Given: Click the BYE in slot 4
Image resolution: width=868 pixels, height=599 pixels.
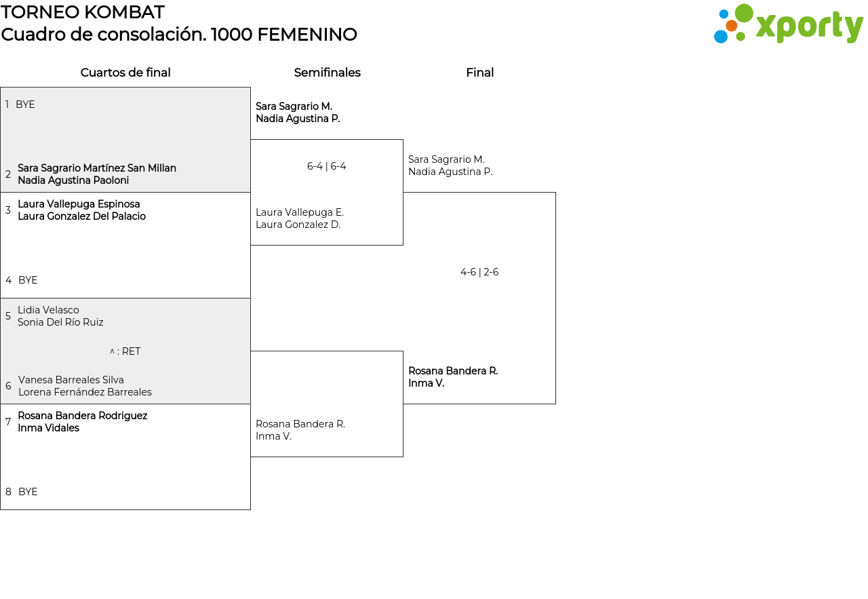Looking at the screenshot, I should click(28, 280).
